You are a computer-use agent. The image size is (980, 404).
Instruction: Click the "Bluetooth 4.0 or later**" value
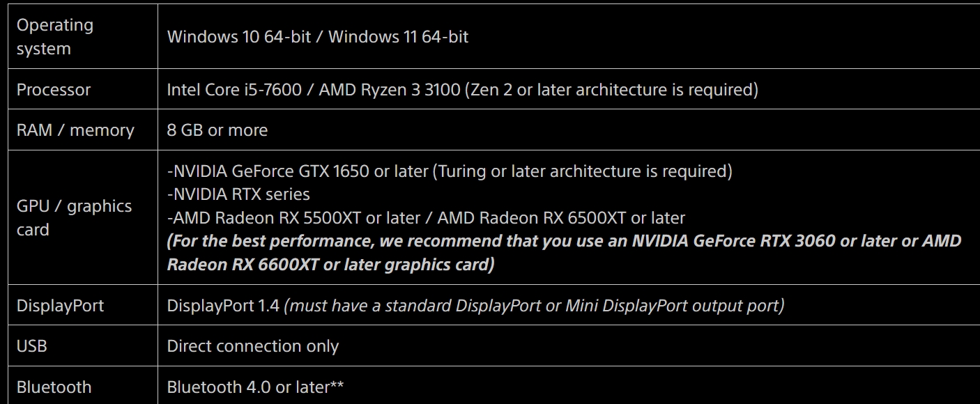pos(255,387)
